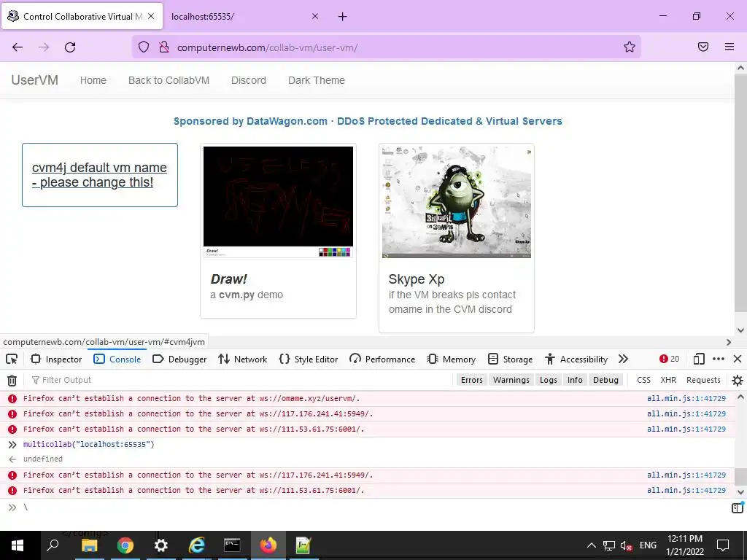The height and width of the screenshot is (560, 747).
Task: Close the developer tools panel
Action: click(x=738, y=359)
